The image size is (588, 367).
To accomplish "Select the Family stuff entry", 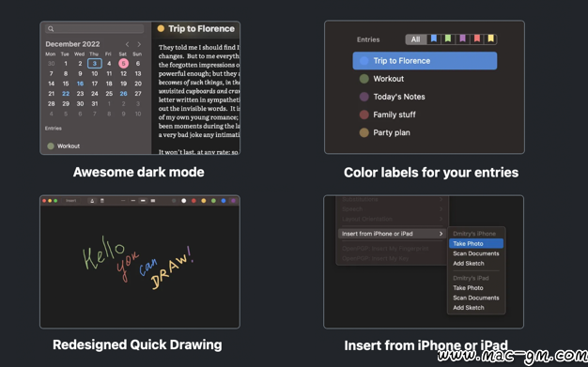I will (395, 115).
